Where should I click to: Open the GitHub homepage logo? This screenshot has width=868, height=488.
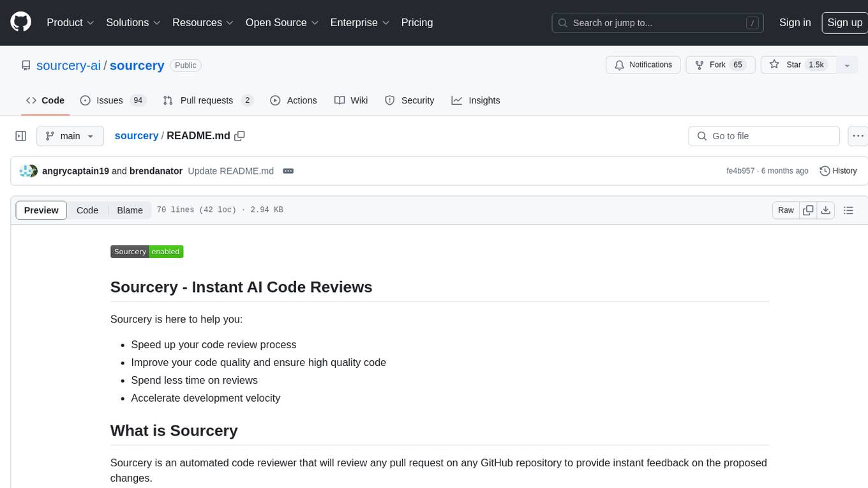click(21, 22)
